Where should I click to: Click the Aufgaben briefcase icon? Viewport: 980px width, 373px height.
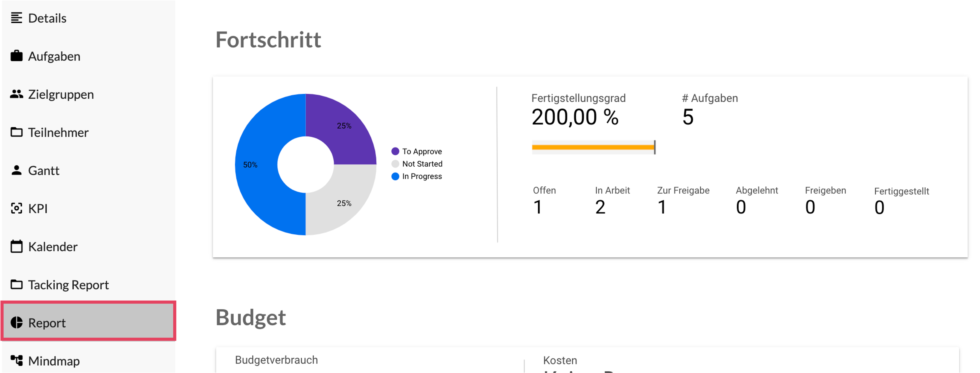point(16,56)
